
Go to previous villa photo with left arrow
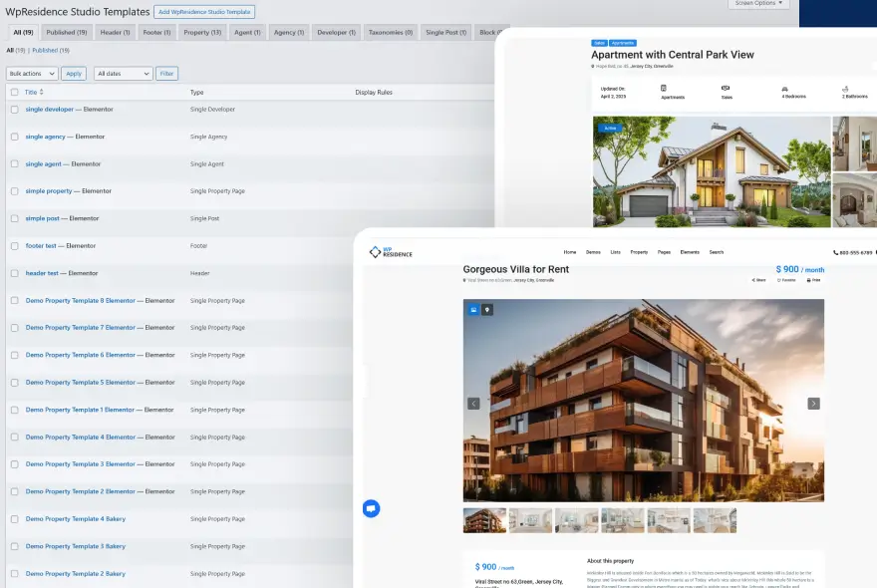coord(473,404)
